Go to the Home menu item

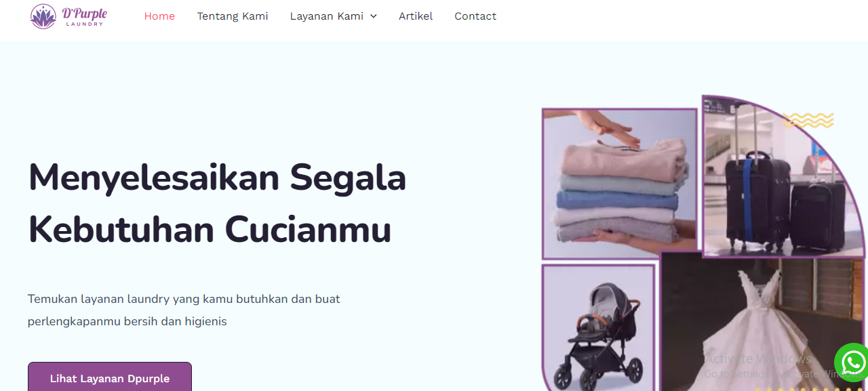point(159,16)
